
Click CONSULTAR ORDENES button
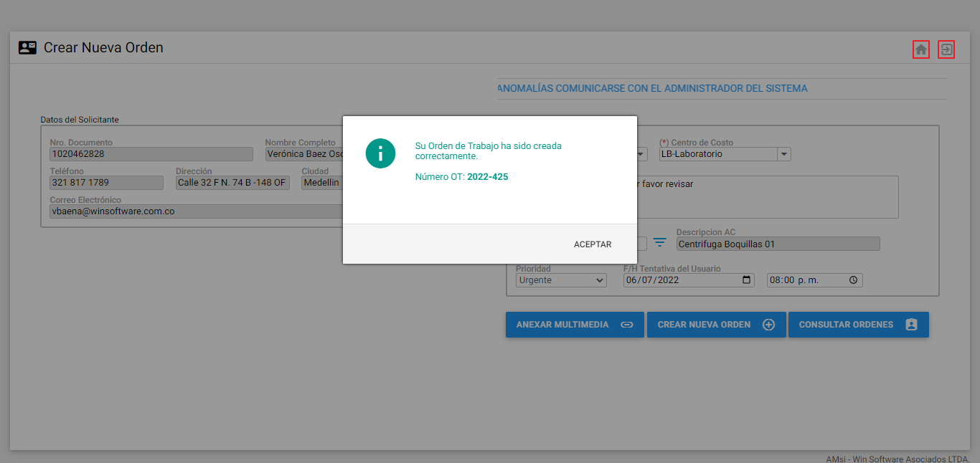tap(859, 325)
